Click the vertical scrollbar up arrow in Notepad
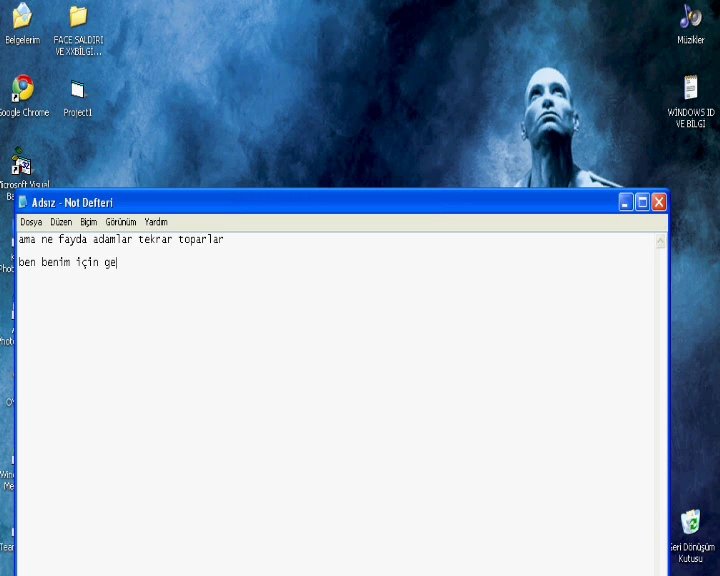Viewport: 720px width, 576px height. point(660,241)
